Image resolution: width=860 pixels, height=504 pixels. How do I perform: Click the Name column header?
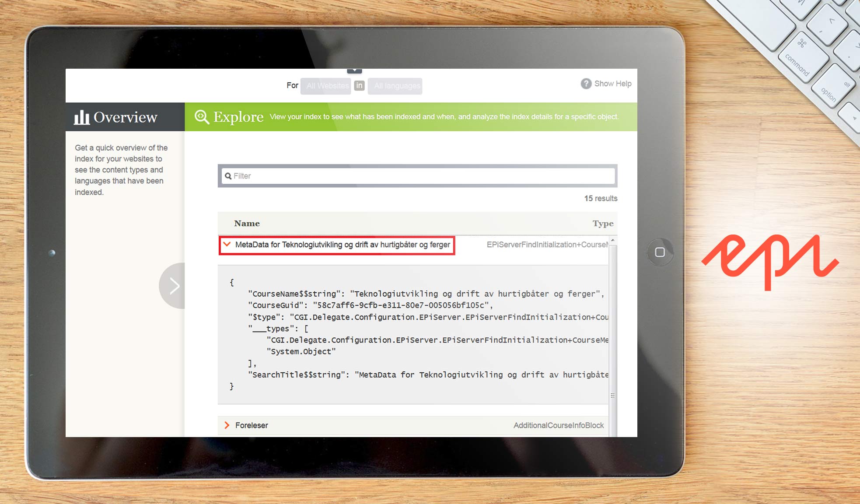tap(247, 224)
